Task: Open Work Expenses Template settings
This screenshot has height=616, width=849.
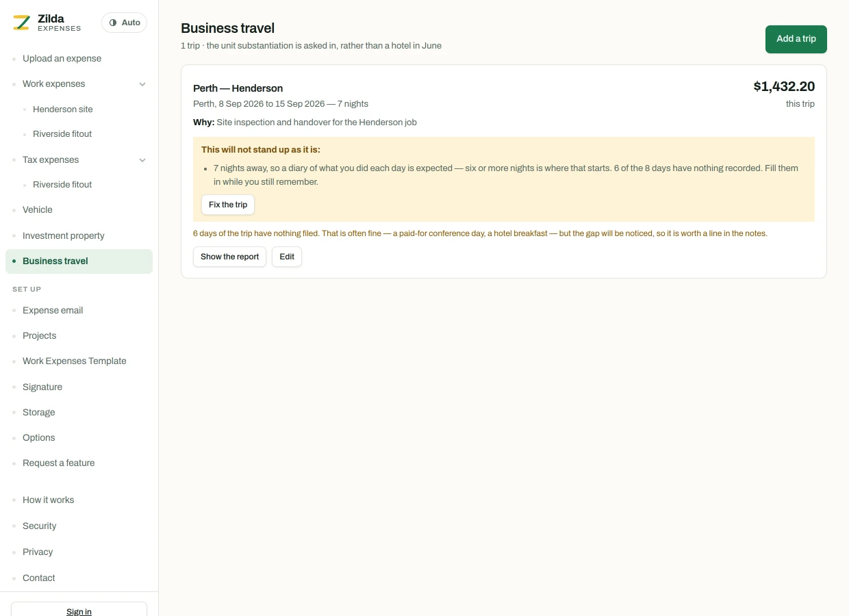Action: [x=75, y=361]
